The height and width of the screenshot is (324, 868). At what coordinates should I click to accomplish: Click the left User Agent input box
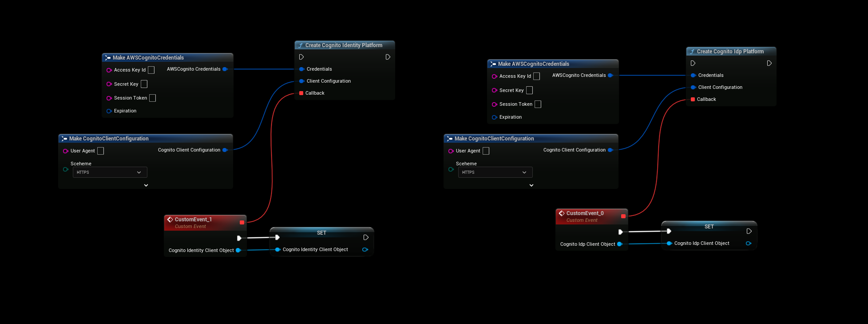pos(100,151)
